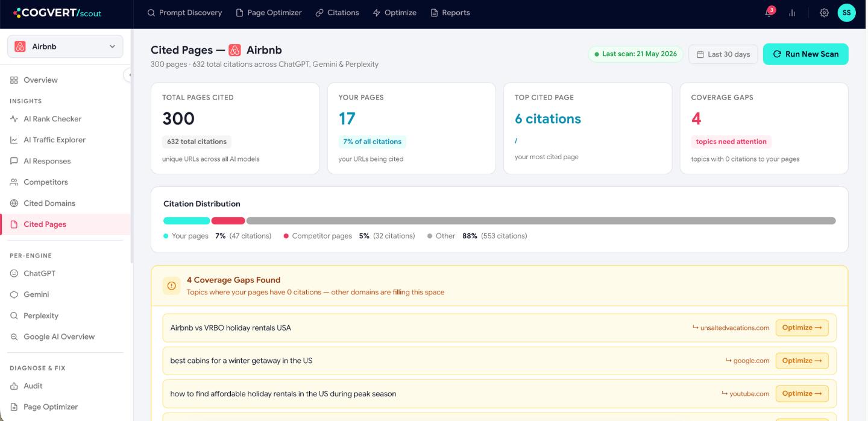Click the Airbnb vs VRBO holiday rentals USA row
The width and height of the screenshot is (868, 421).
[x=500, y=328]
